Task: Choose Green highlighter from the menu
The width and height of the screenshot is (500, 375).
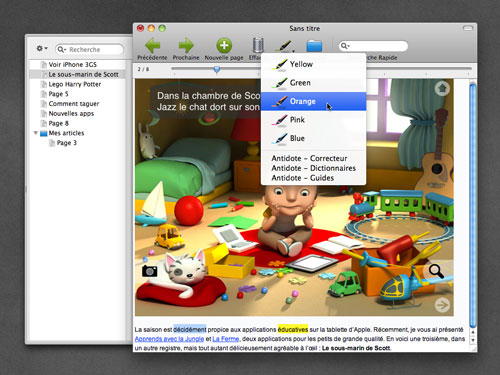Action: pyautogui.click(x=313, y=83)
